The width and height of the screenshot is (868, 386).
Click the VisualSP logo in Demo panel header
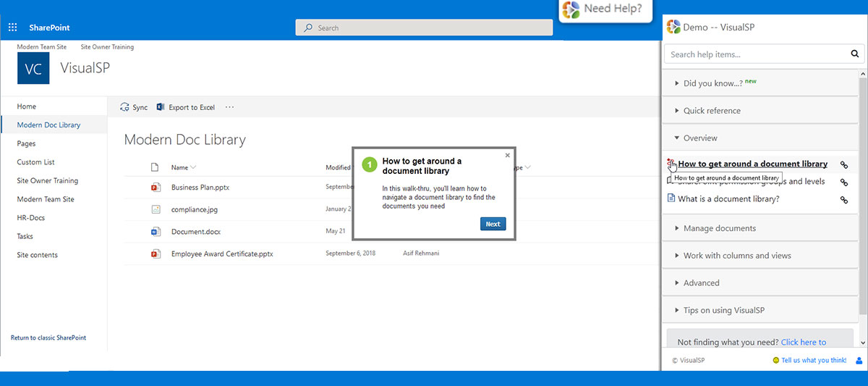673,28
